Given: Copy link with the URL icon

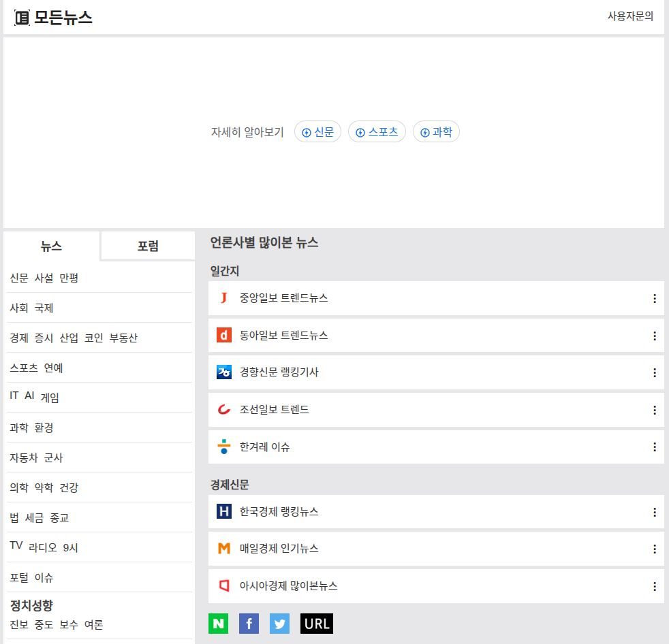Looking at the screenshot, I should (x=316, y=623).
